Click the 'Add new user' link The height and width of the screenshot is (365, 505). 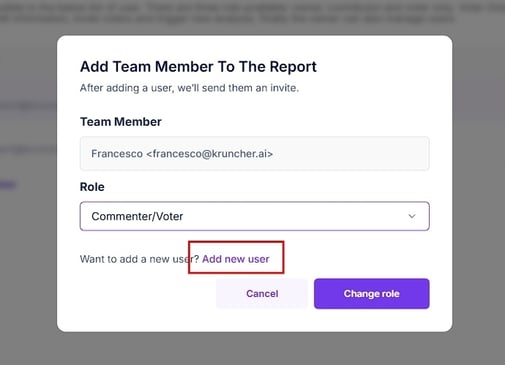(235, 259)
